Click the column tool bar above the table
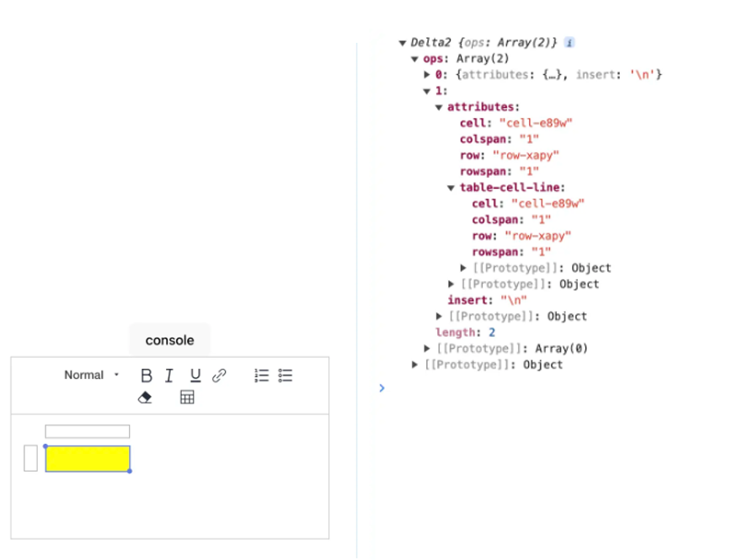 [88, 431]
